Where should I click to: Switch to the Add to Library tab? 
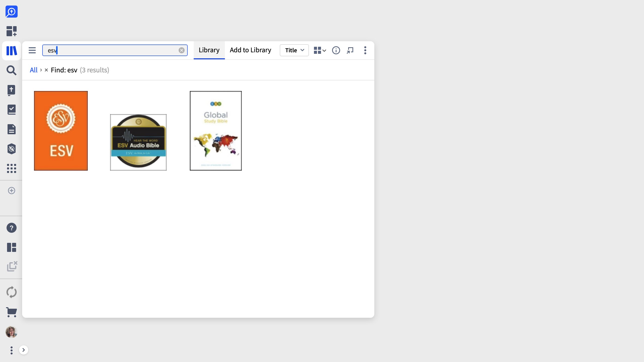[251, 50]
